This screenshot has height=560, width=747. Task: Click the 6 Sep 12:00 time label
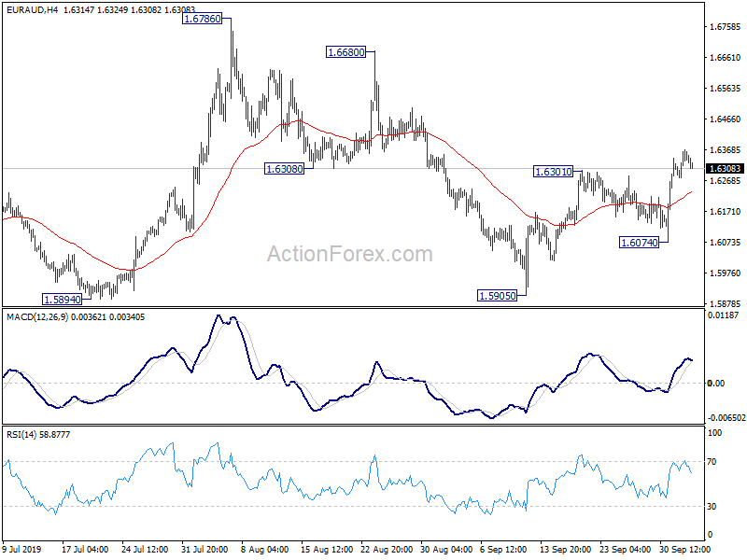click(503, 550)
